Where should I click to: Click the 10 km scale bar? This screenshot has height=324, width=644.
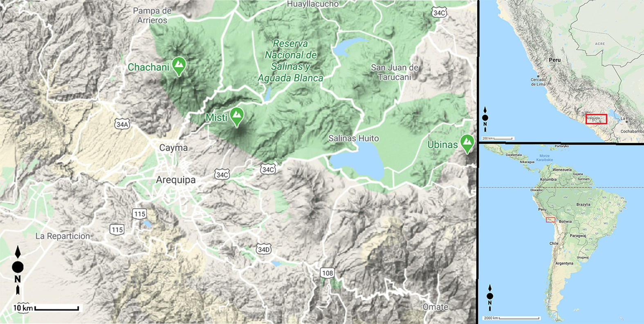pyautogui.click(x=46, y=308)
